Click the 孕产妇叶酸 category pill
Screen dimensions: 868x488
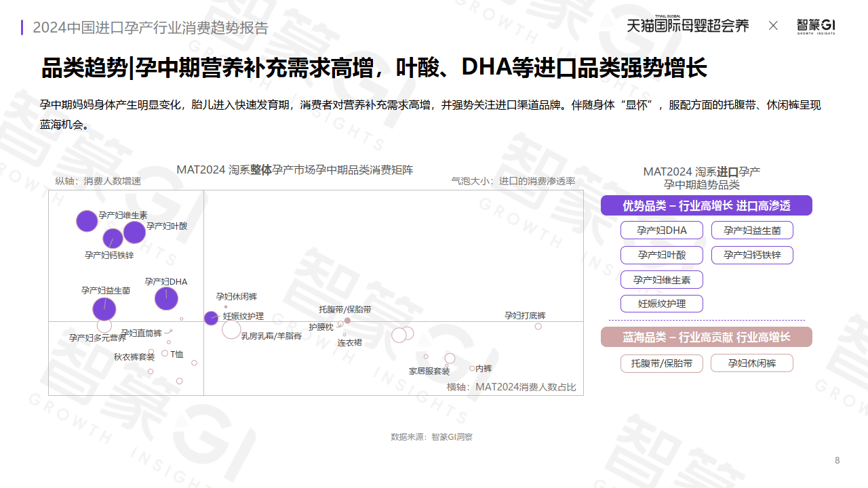tap(661, 255)
